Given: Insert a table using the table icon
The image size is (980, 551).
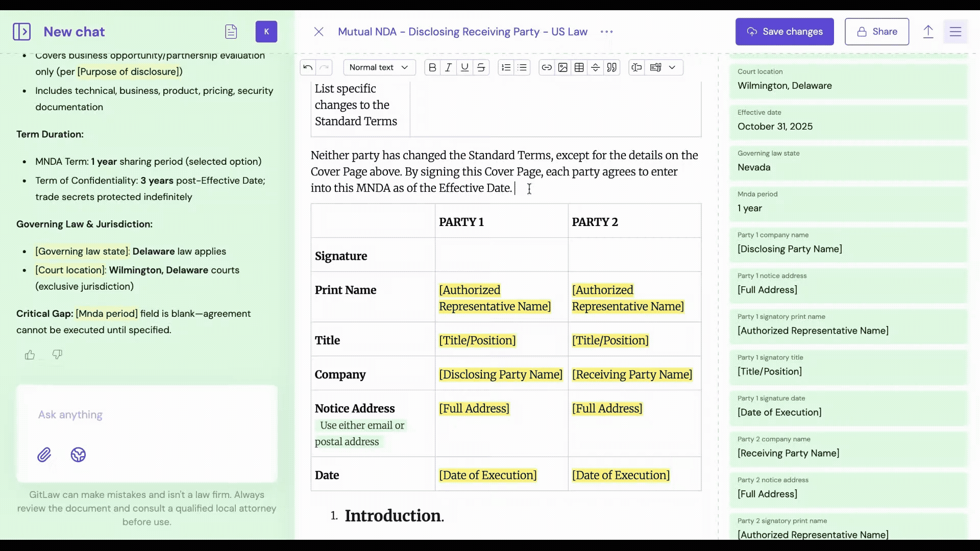Looking at the screenshot, I should (579, 67).
